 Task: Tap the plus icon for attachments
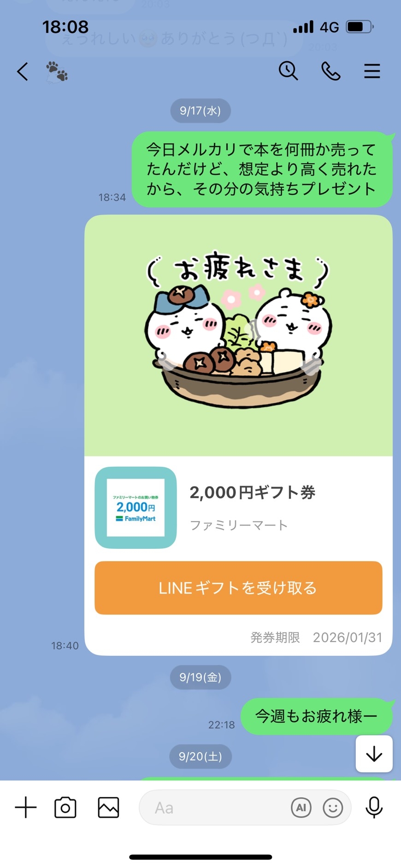point(26,808)
